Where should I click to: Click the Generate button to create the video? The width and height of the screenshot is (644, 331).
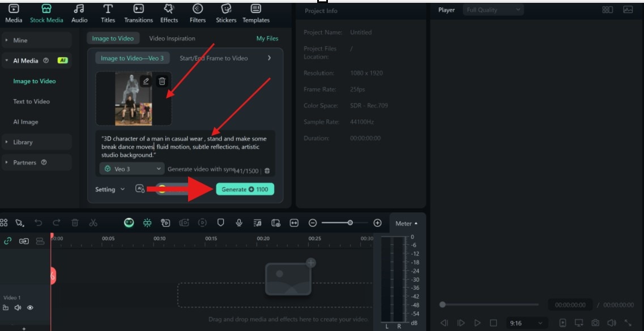pyautogui.click(x=246, y=189)
